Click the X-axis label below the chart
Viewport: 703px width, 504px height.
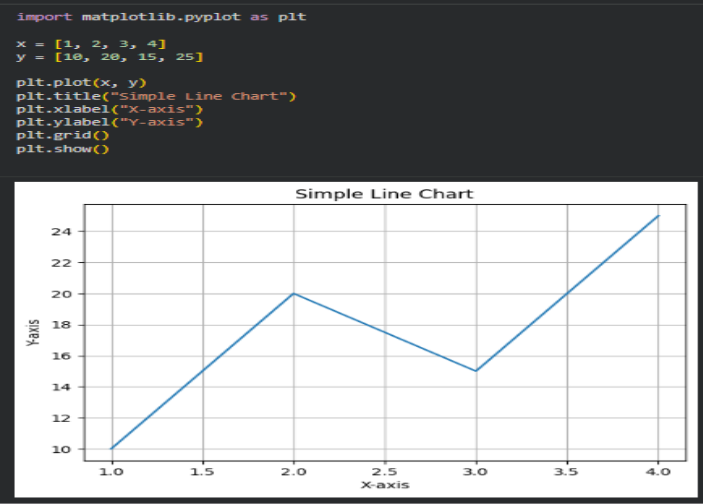(x=384, y=484)
